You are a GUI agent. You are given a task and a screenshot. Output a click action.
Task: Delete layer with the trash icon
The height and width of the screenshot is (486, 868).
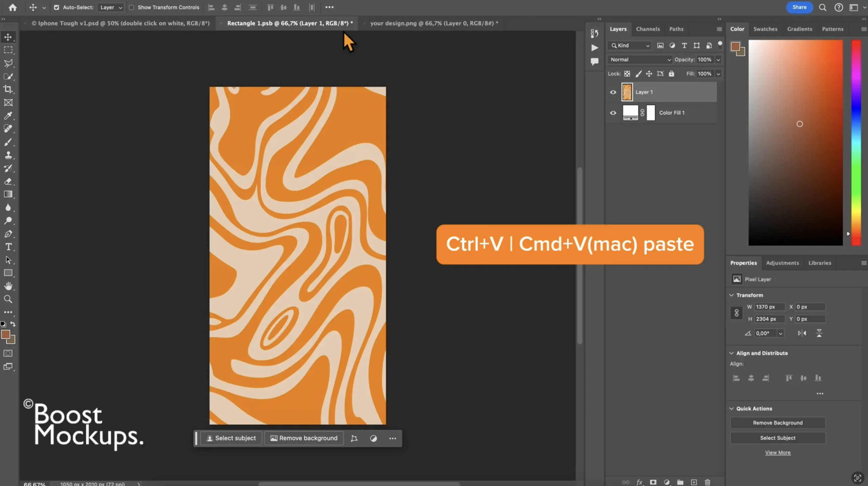pos(708,482)
